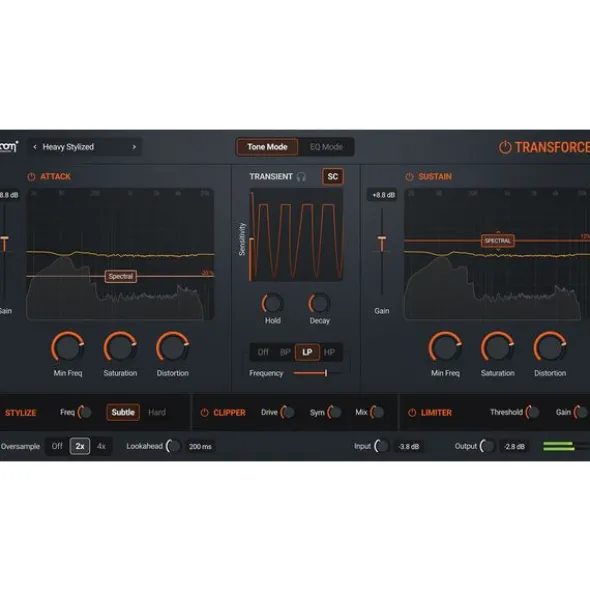The width and height of the screenshot is (590, 591).
Task: Toggle the SC sidechain button
Action: 333,176
